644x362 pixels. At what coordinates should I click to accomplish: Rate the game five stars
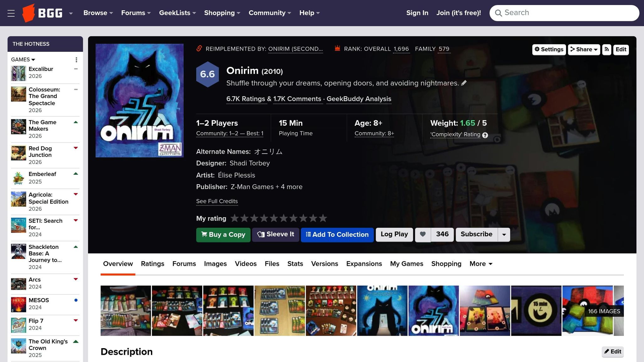(x=274, y=218)
